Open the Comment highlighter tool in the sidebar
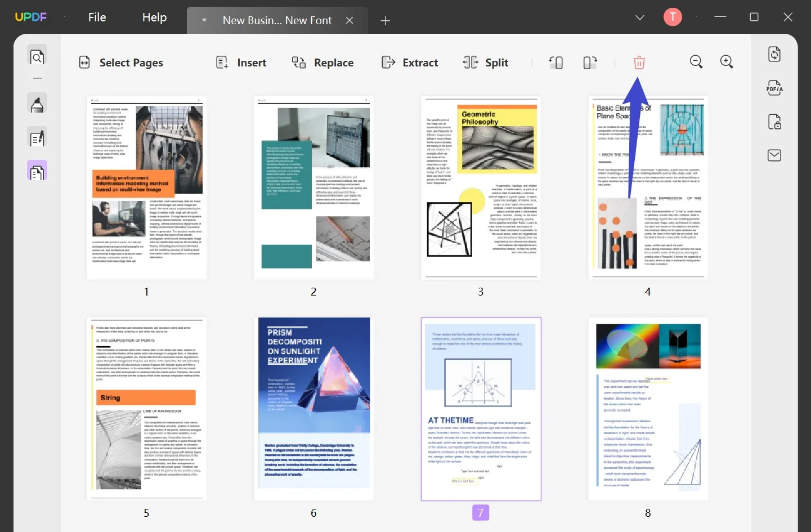 [37, 104]
